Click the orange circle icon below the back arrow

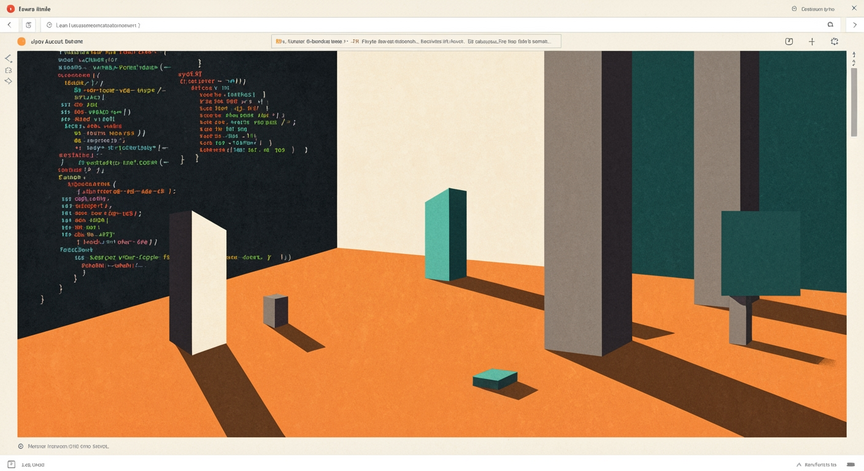(21, 41)
